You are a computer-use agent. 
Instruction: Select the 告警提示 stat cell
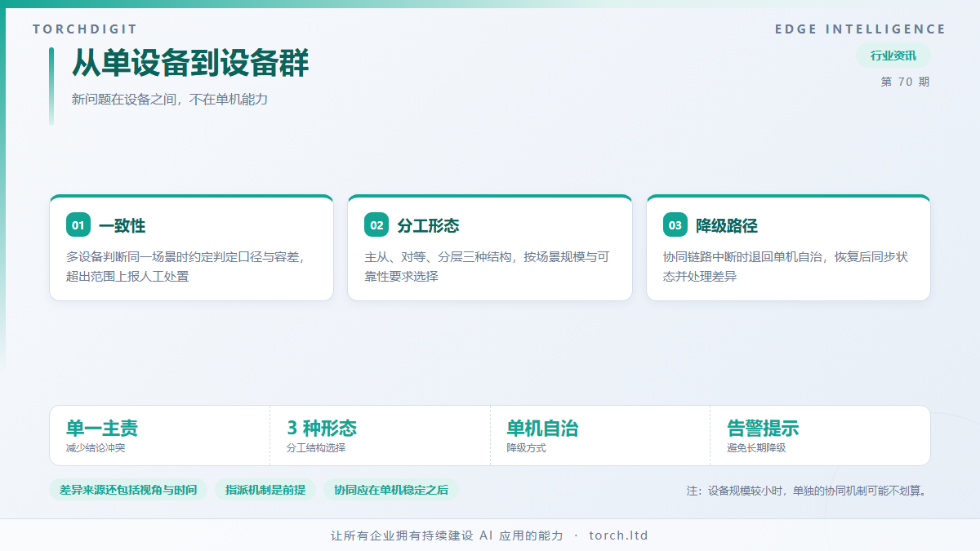820,436
